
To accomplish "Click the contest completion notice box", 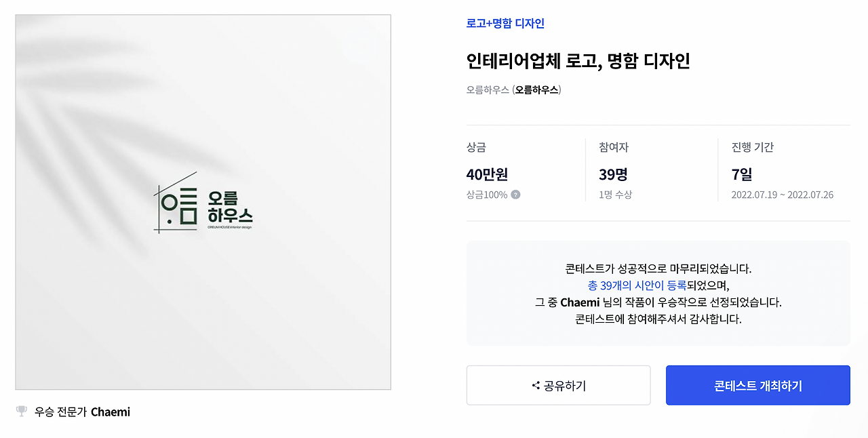I will (x=657, y=292).
